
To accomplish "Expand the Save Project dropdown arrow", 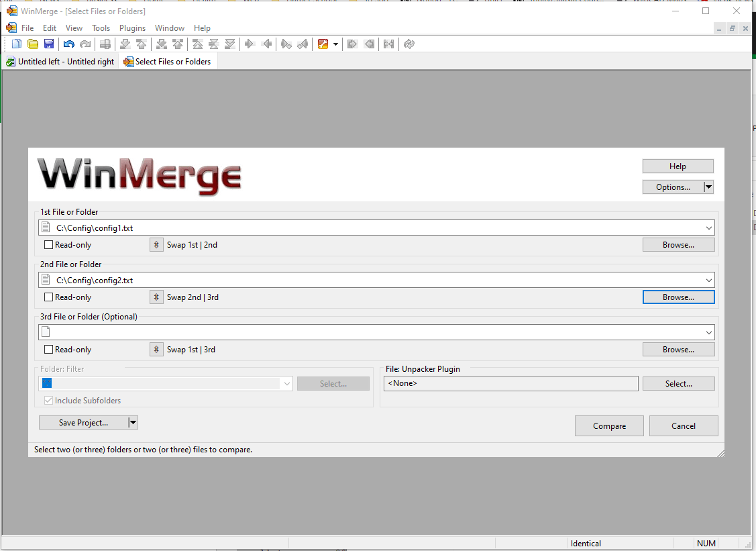I will click(133, 422).
